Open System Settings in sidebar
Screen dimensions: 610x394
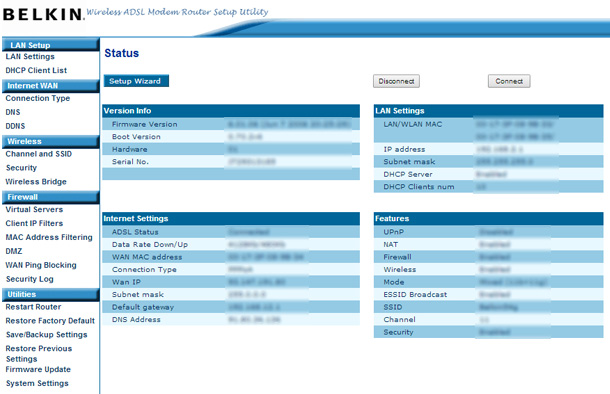37,383
